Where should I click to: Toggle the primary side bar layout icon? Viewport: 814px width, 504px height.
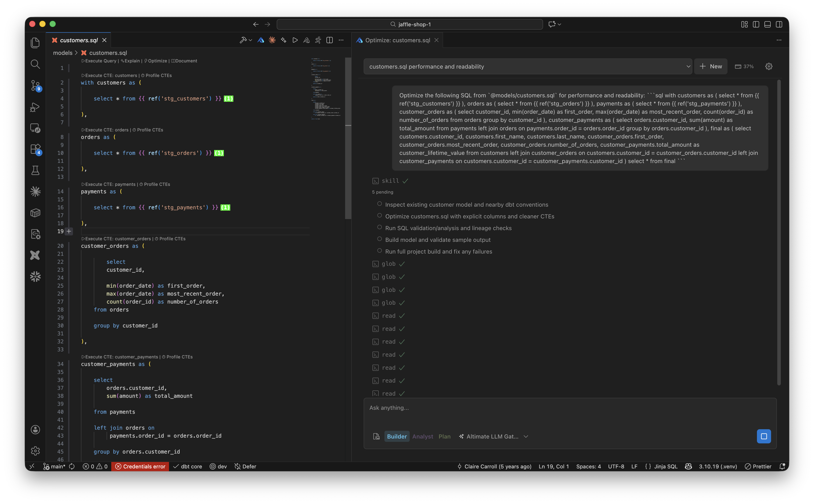pyautogui.click(x=756, y=24)
